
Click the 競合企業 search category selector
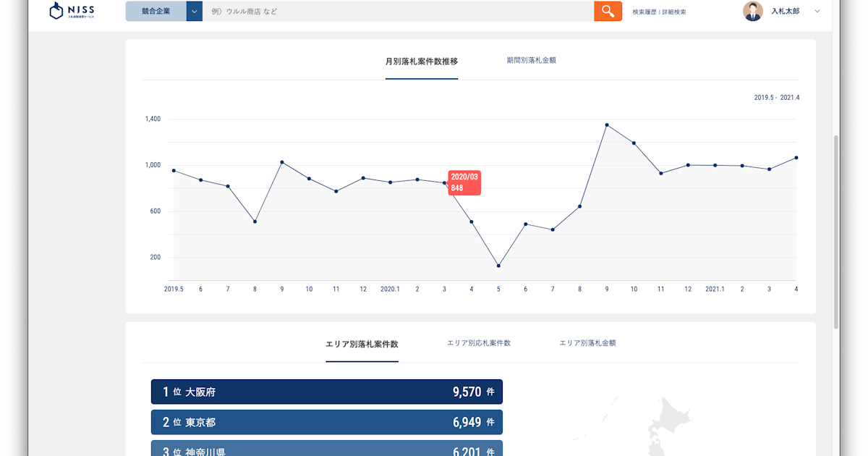156,11
